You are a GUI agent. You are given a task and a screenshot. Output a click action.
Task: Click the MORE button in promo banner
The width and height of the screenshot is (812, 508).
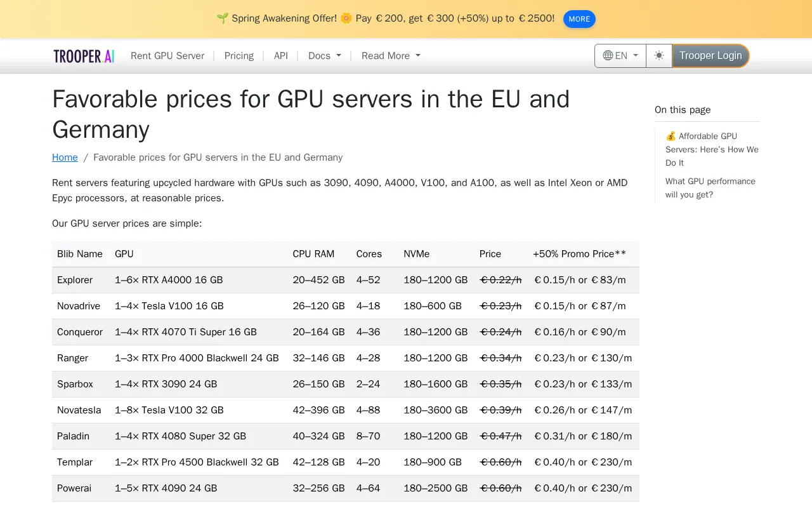(x=579, y=19)
